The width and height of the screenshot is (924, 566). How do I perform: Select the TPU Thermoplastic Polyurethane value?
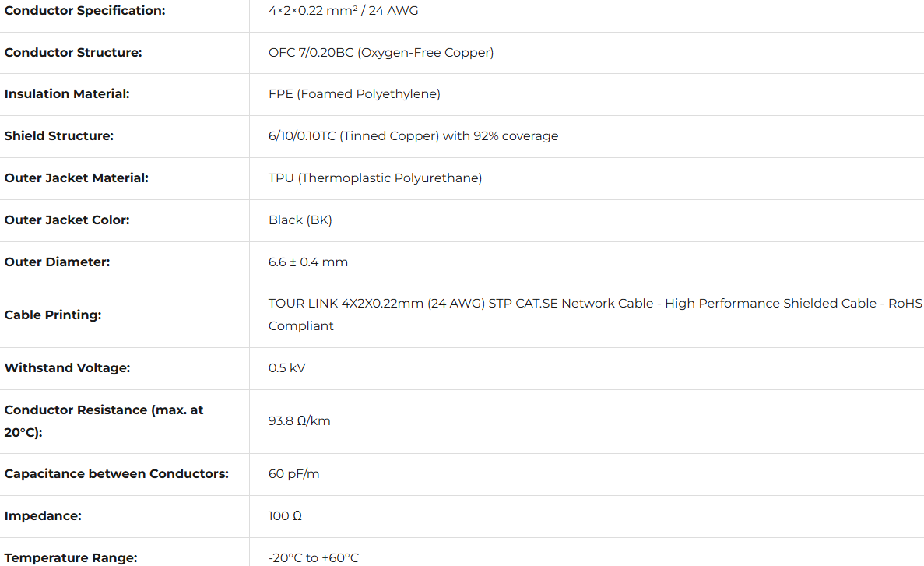(x=375, y=178)
